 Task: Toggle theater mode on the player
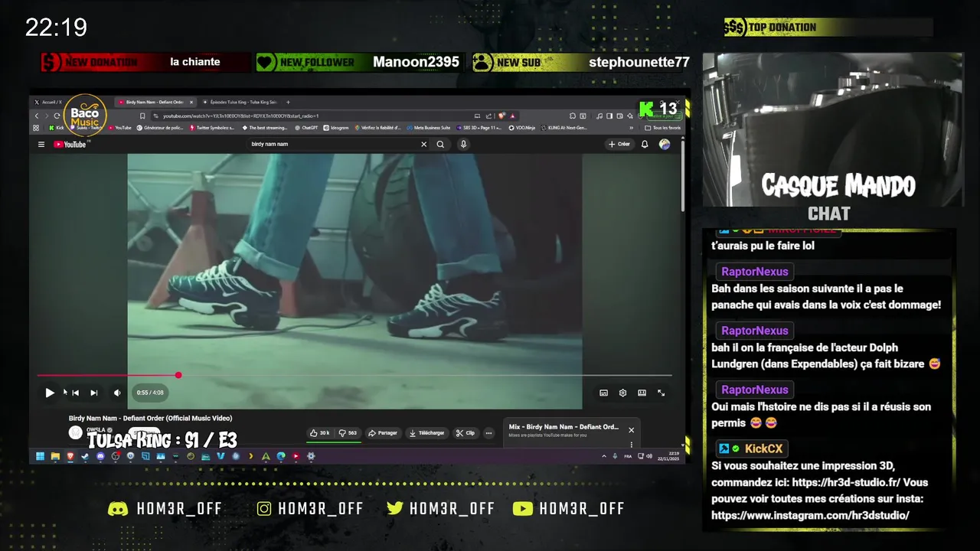point(642,393)
